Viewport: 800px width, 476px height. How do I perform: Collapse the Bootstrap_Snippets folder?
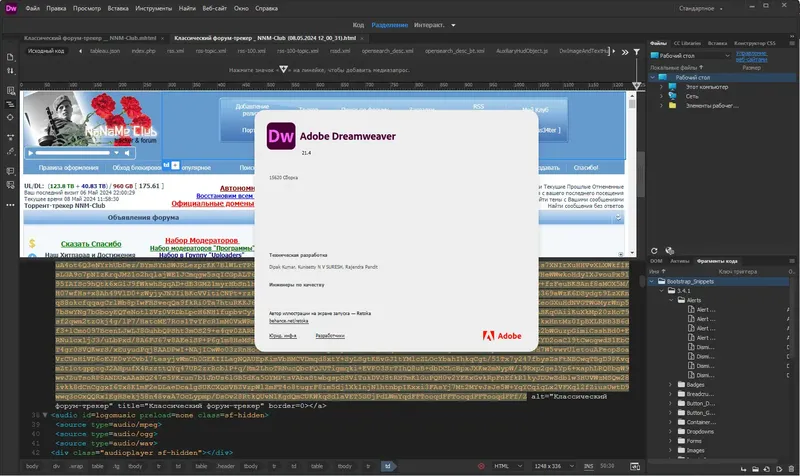pos(652,281)
